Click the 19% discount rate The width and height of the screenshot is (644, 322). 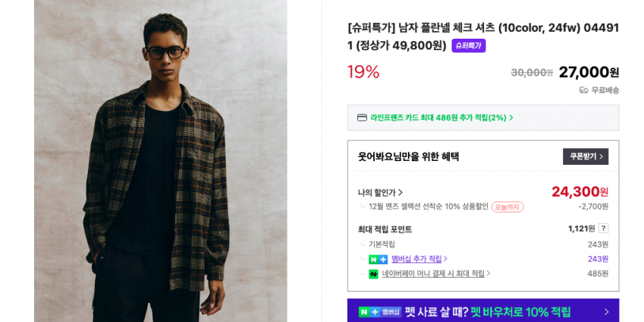coord(363,72)
